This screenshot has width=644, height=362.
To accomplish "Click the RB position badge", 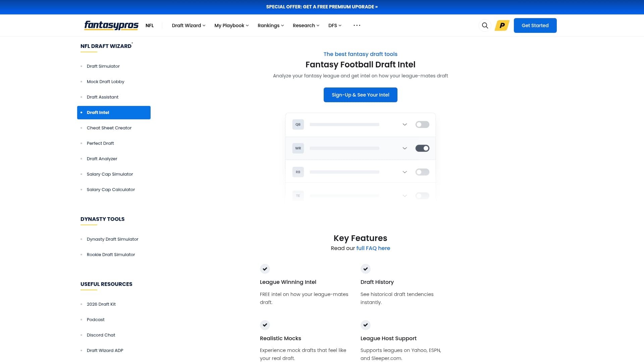I will tap(298, 172).
